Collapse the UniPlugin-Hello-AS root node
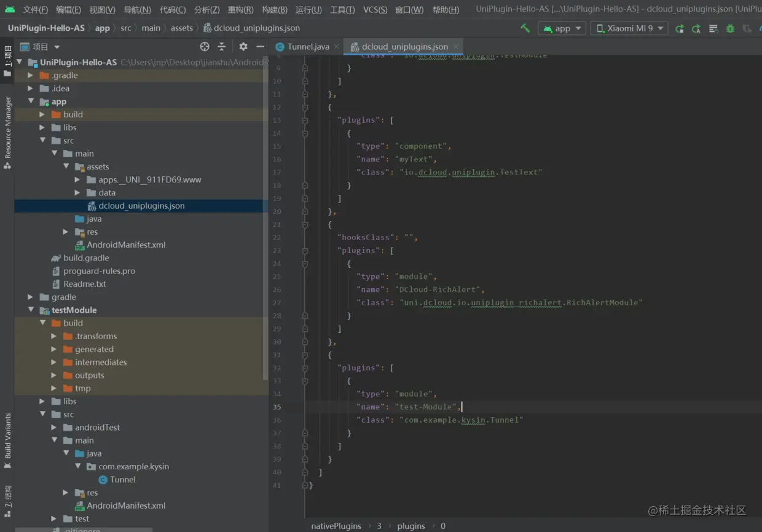The width and height of the screenshot is (762, 532). tap(19, 62)
